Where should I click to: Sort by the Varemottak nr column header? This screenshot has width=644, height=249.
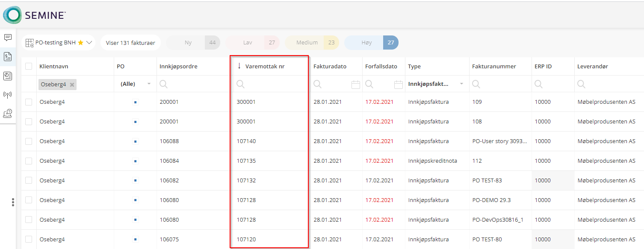click(x=265, y=67)
